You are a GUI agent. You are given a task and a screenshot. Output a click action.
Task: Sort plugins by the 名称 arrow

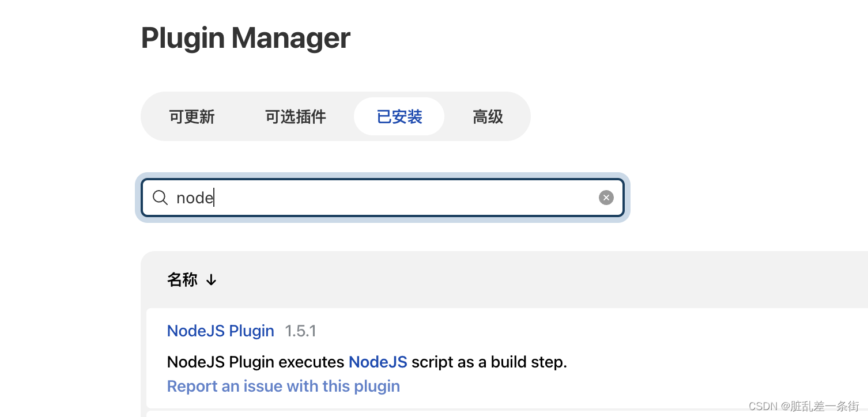(x=212, y=280)
